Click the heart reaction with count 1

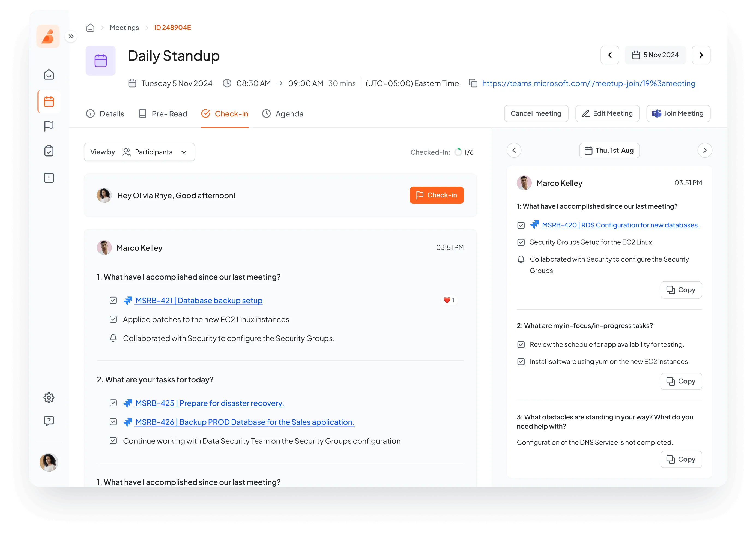[x=449, y=300]
